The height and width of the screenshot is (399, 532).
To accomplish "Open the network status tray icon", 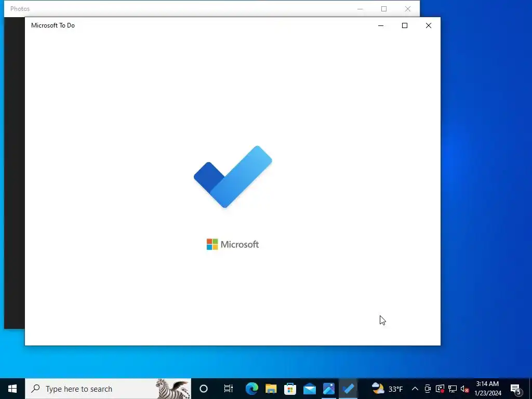I will tap(453, 389).
